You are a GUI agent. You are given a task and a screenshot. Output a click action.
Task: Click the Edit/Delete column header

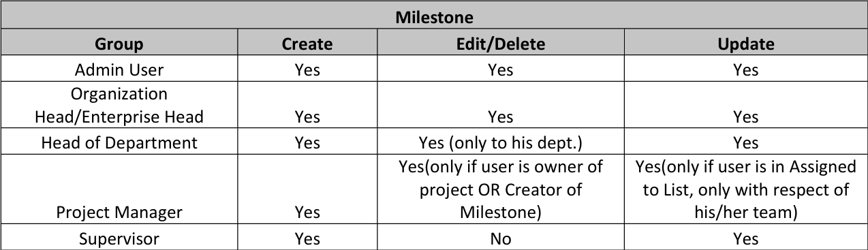point(500,44)
